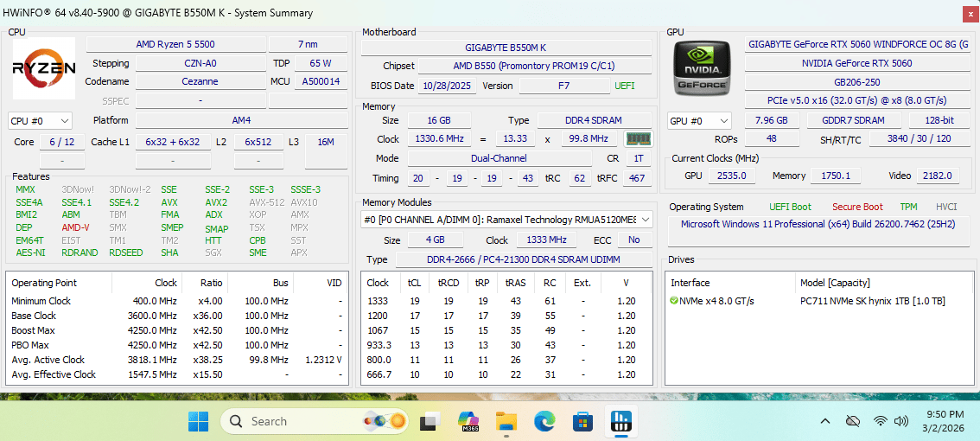Screen dimensions: 980x441
Task: Click the cloud sync tray icon
Action: coord(852,421)
